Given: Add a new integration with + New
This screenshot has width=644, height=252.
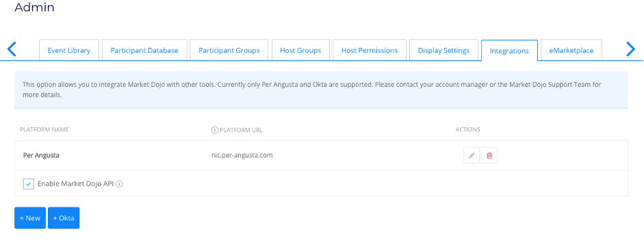Looking at the screenshot, I should pos(30,218).
